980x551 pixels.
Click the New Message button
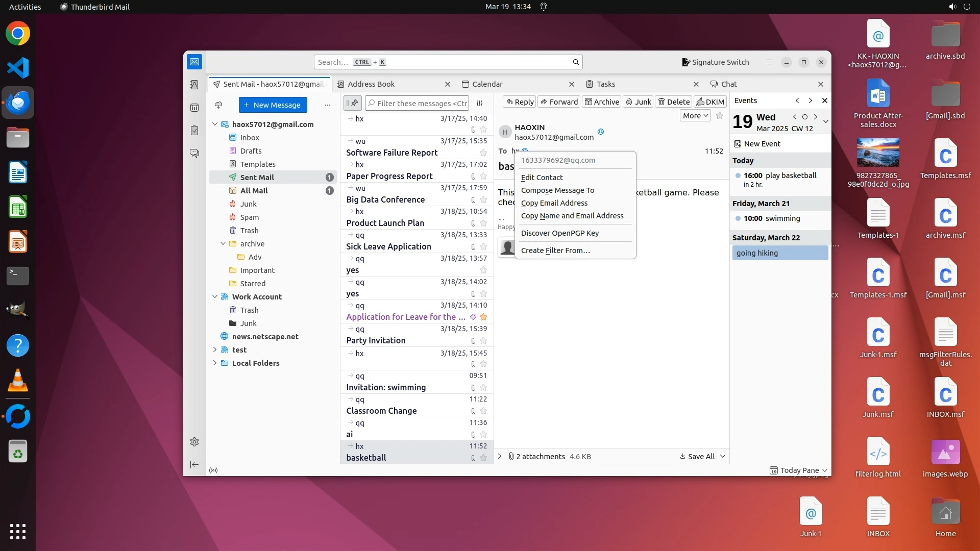273,105
